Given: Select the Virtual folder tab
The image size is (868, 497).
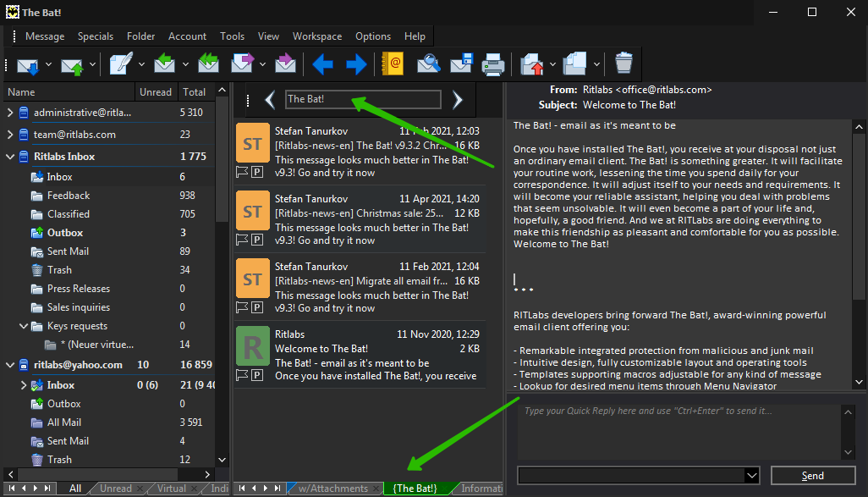Looking at the screenshot, I should coord(171,489).
